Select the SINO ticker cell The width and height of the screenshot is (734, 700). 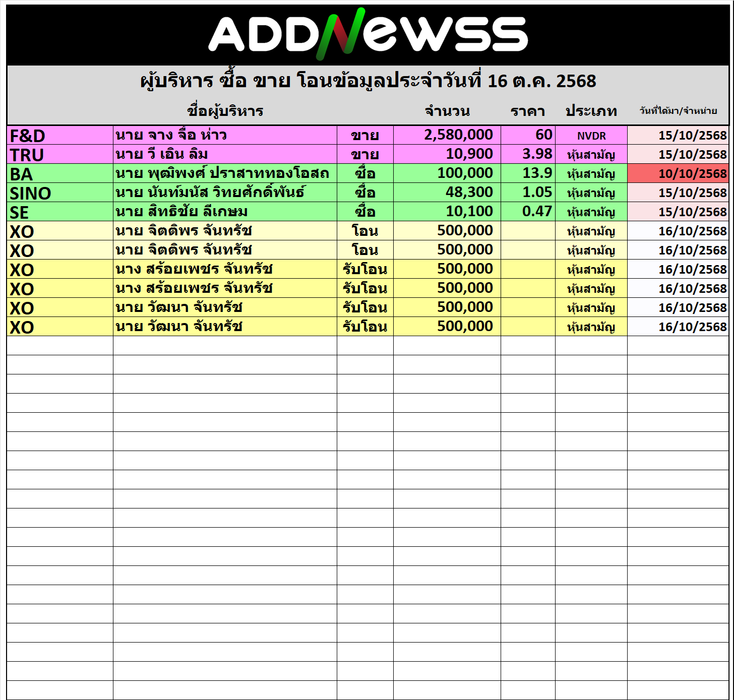[x=60, y=193]
